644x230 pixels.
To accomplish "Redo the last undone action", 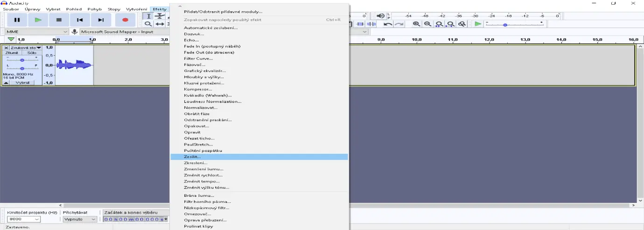I will coord(399,24).
